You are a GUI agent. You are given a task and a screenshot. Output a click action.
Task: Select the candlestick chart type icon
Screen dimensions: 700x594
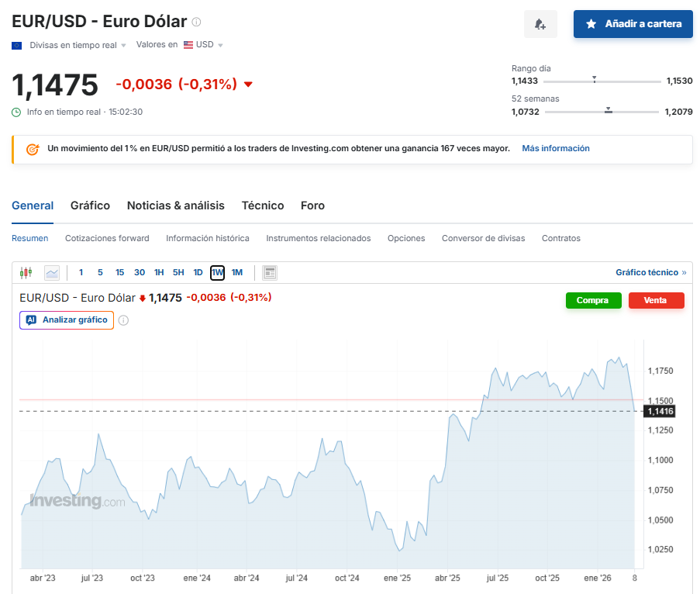[x=26, y=272]
